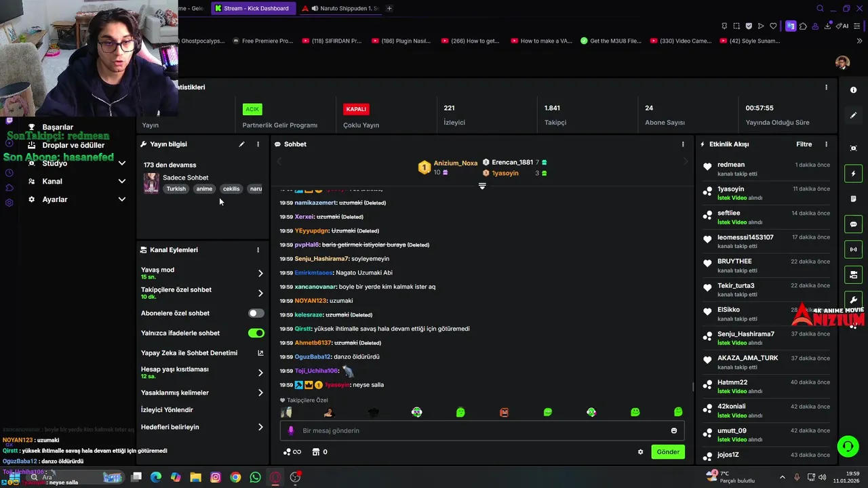Open Yayın bilgisi three-dot menu

click(x=258, y=144)
